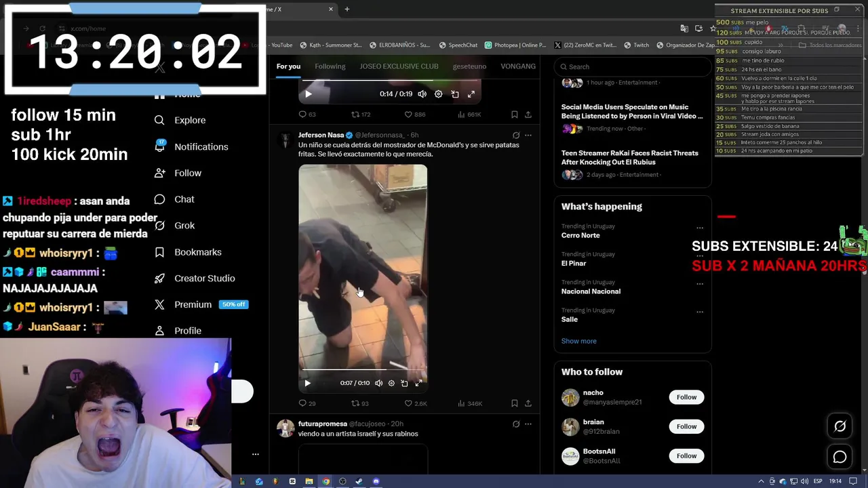
Task: Play the McDonald's video
Action: pyautogui.click(x=307, y=383)
